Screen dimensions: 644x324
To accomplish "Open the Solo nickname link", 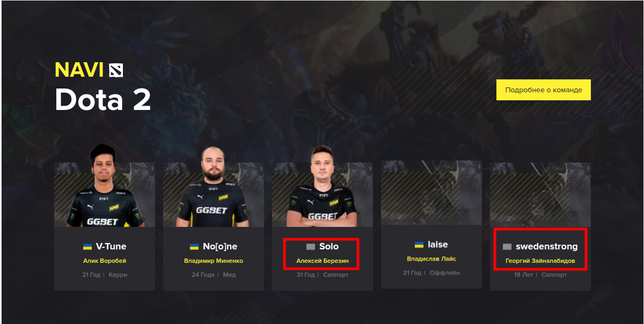I will tap(329, 246).
